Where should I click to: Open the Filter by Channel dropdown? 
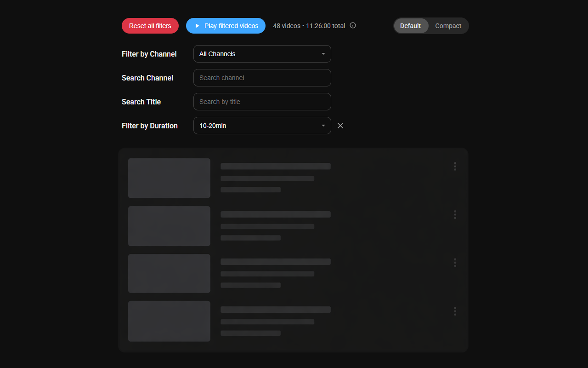coord(262,54)
